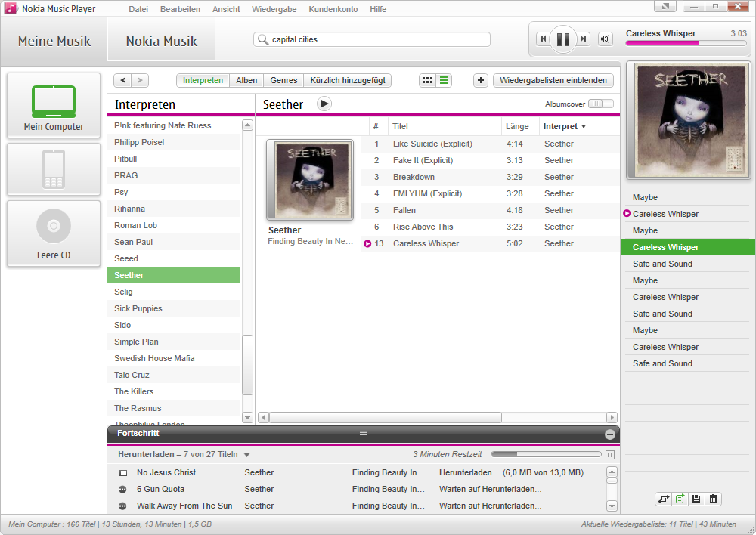Click the large now-playing album cover

tap(688, 121)
